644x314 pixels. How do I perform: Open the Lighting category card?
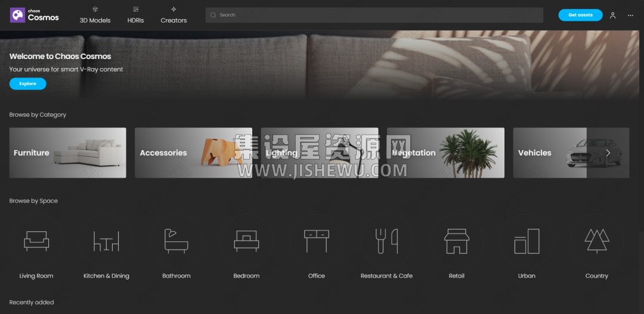click(x=320, y=153)
